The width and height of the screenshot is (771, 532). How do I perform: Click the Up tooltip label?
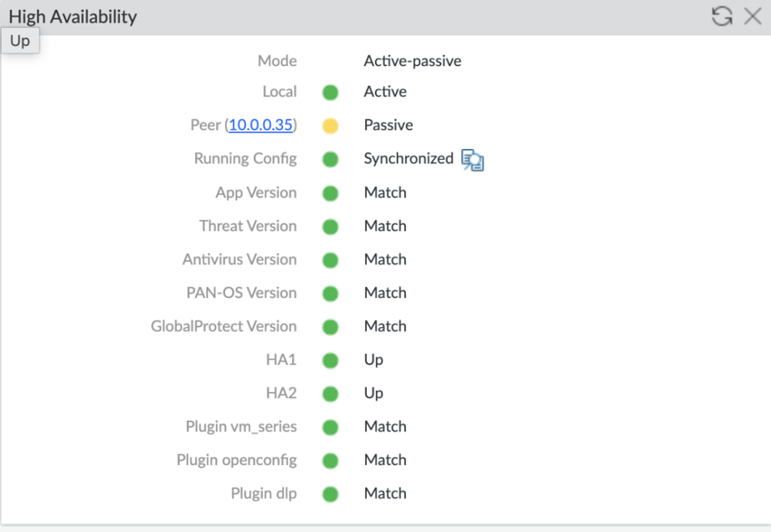(x=20, y=41)
